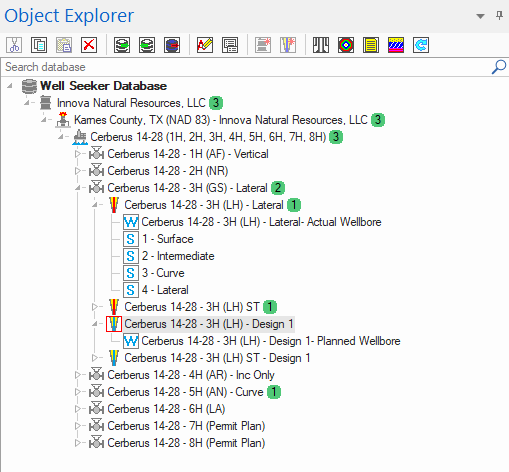This screenshot has width=509, height=472.
Task: Expand Cerberus 14-28 - 3H (LH) ST wellbore
Action: (x=95, y=307)
